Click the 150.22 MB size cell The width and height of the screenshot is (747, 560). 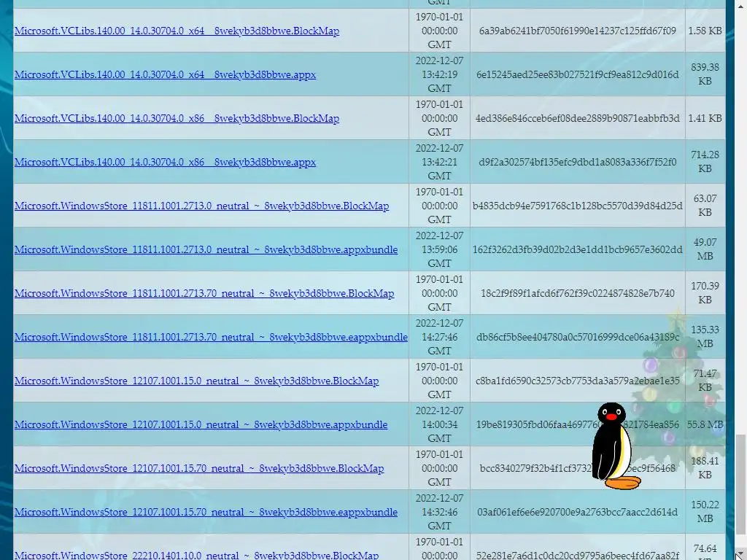[705, 513]
